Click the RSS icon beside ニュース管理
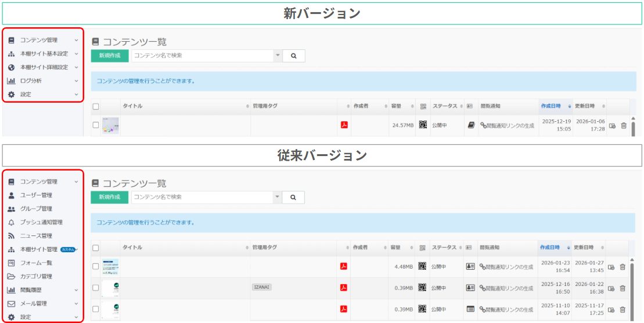 11,236
